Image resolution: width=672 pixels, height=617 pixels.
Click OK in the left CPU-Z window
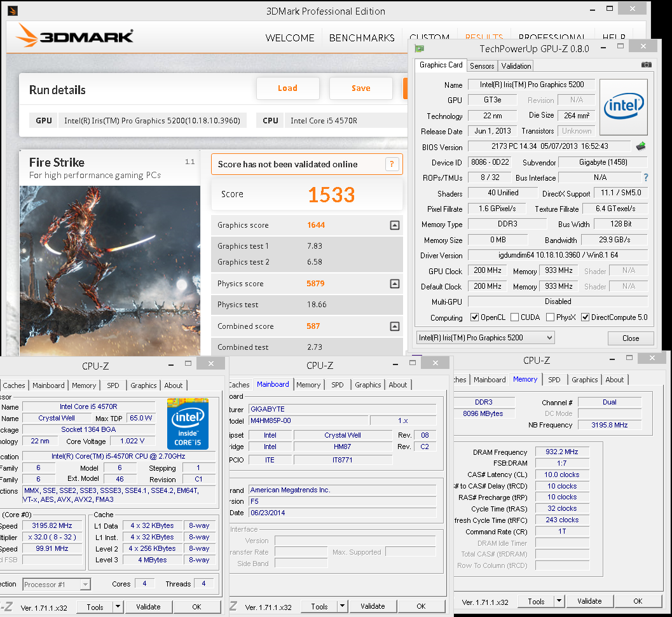(x=196, y=607)
